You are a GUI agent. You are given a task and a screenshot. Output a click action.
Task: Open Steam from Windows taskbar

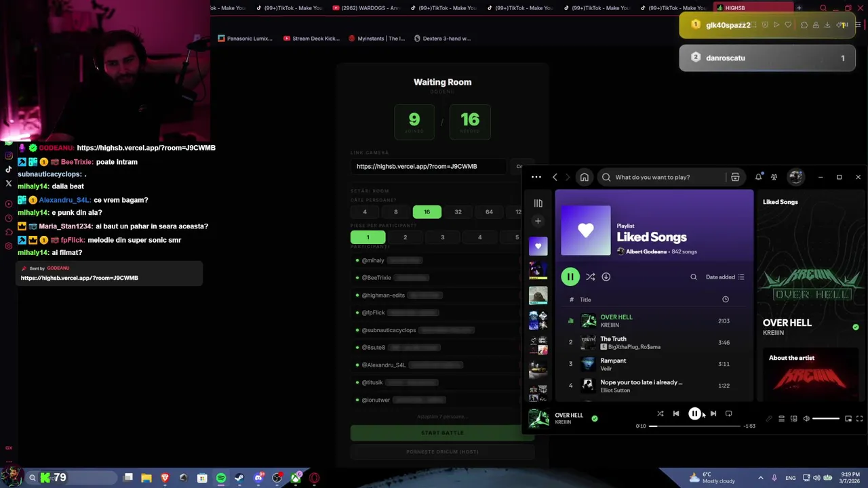(x=239, y=478)
